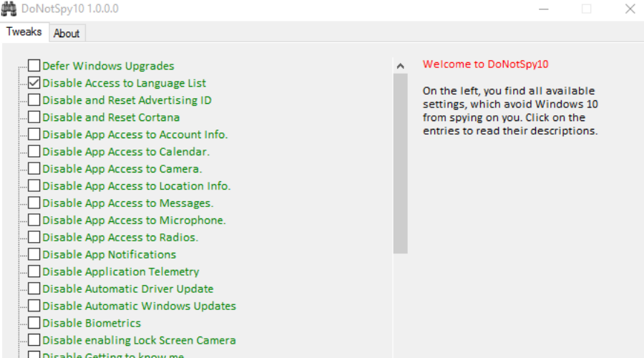This screenshot has width=644, height=358.
Task: Click the 'Disable App Notifications' label
Action: pos(109,254)
